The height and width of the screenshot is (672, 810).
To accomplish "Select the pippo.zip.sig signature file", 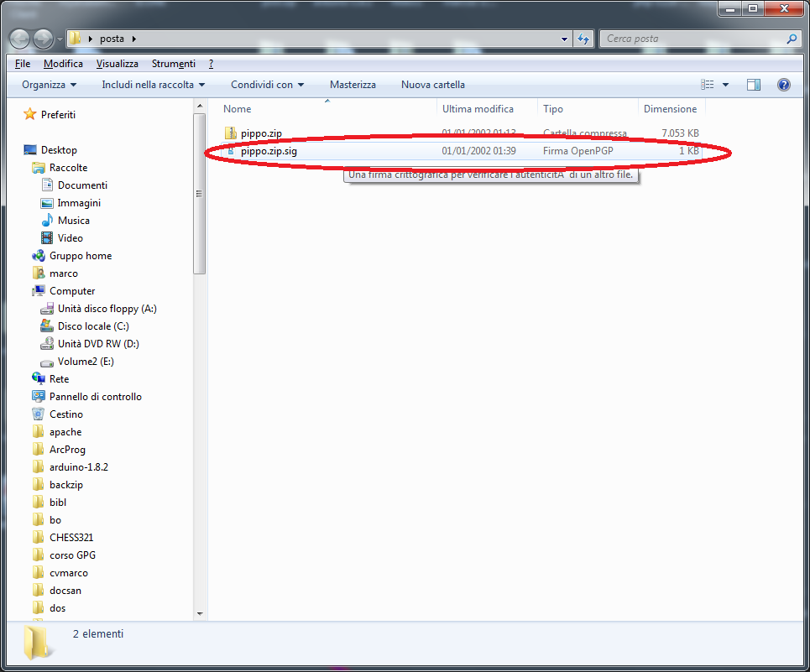I will pos(268,151).
